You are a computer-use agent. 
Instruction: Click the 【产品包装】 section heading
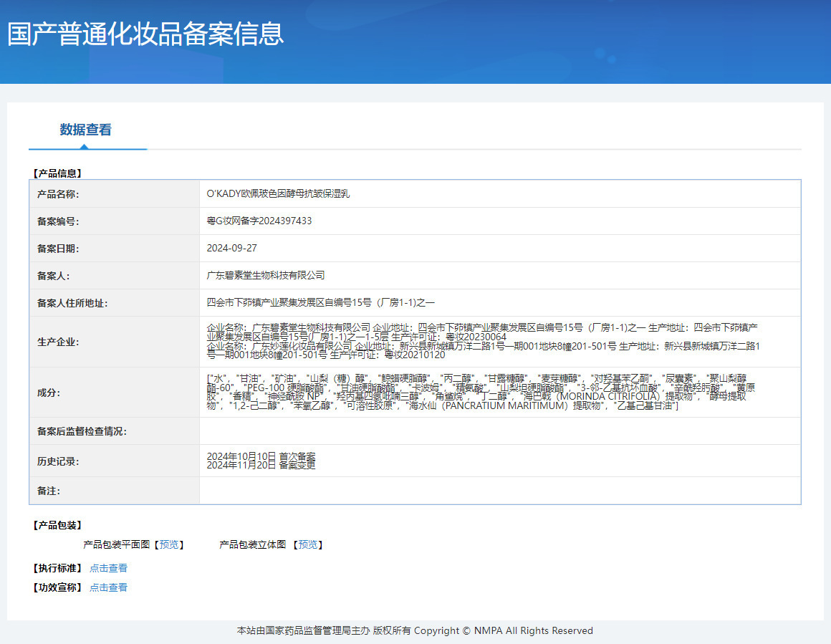(x=57, y=525)
